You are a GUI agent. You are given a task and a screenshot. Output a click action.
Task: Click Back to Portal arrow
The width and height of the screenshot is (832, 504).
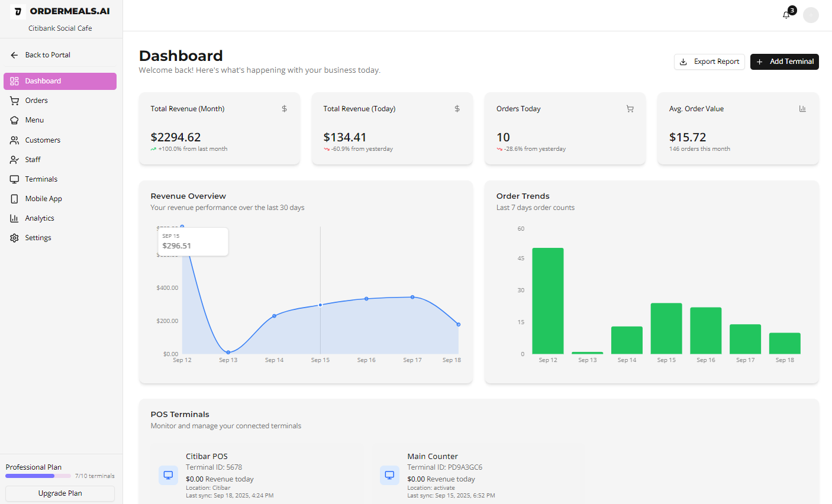click(x=14, y=54)
